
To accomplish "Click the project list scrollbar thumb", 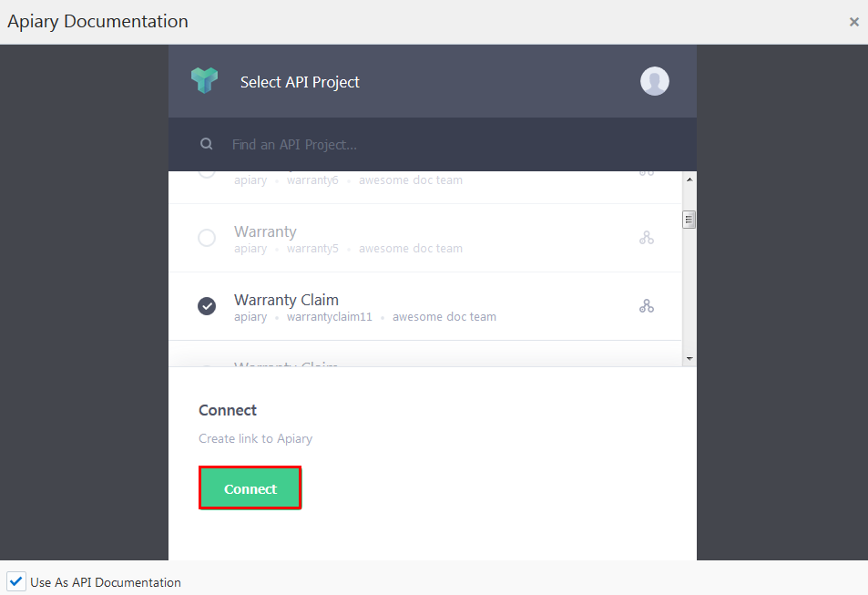I will click(689, 219).
